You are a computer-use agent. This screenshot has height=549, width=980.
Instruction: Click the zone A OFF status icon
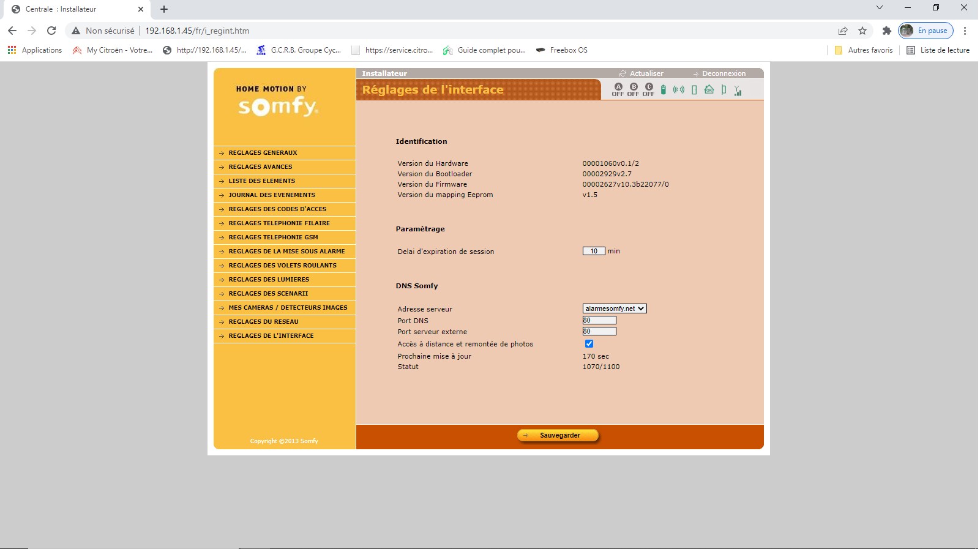(x=618, y=90)
